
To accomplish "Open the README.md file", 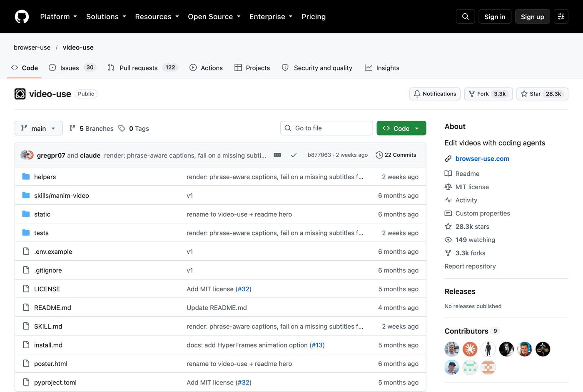I will (52, 308).
